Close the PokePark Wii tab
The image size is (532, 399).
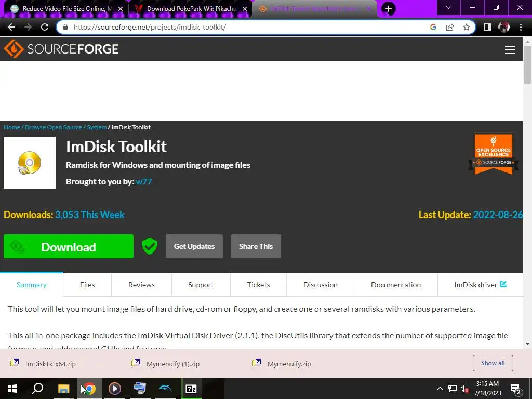245,9
